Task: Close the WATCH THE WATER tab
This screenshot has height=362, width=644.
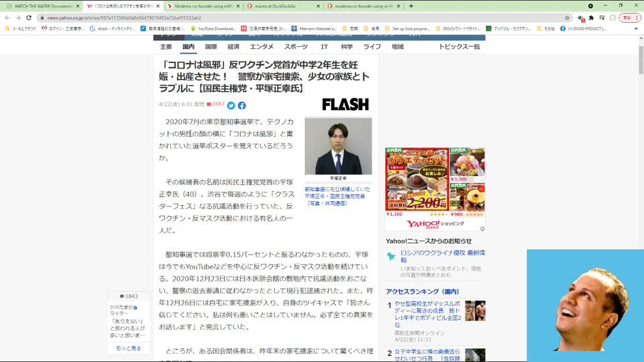Action: [78, 6]
